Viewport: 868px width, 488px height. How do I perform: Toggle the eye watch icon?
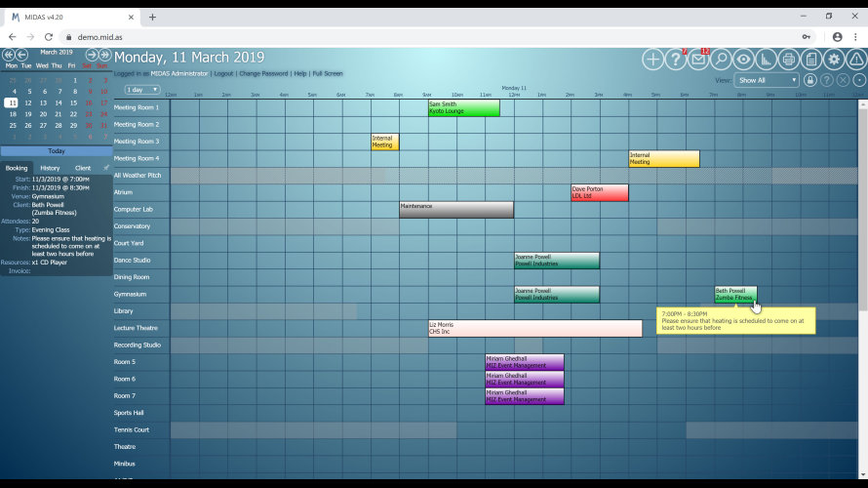(x=743, y=60)
